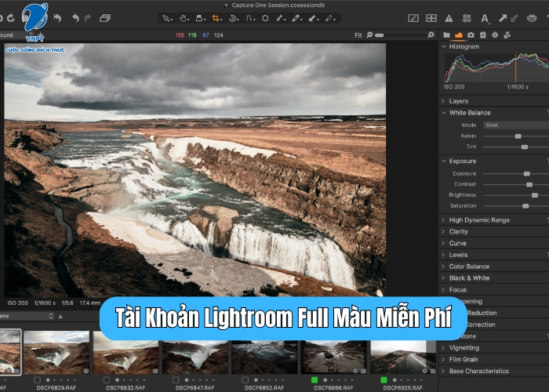Click the viewer zoom slider handle
Viewport: 549px width, 392px height.
coord(379,35)
